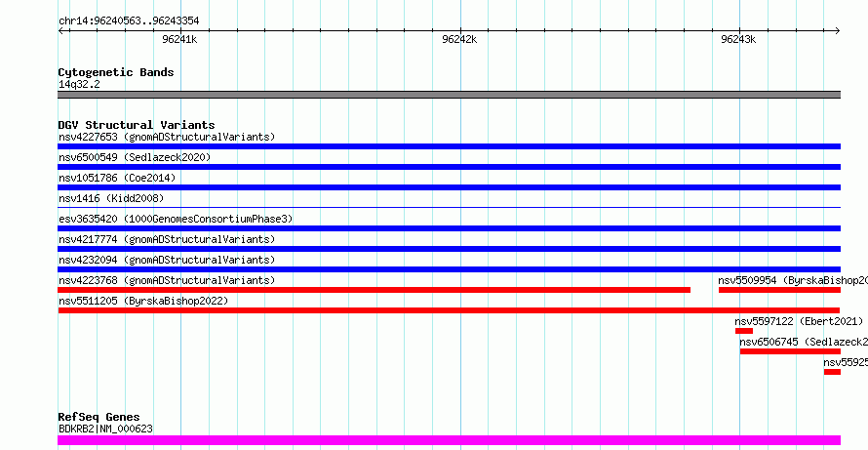
Task: Click the 96242k ruler tick label
Action: click(x=459, y=40)
